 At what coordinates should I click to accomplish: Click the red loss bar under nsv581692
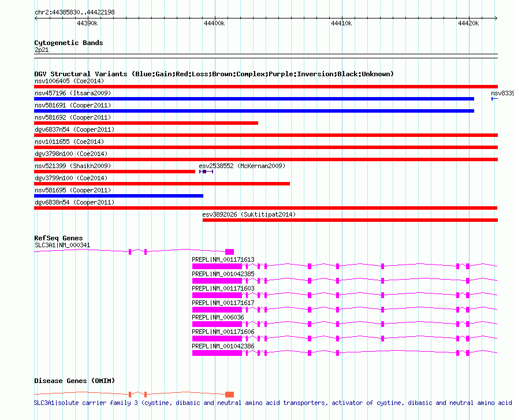[x=146, y=123]
